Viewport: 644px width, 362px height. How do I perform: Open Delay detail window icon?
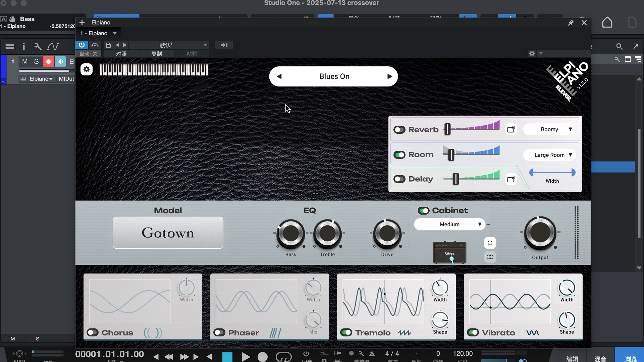511,179
